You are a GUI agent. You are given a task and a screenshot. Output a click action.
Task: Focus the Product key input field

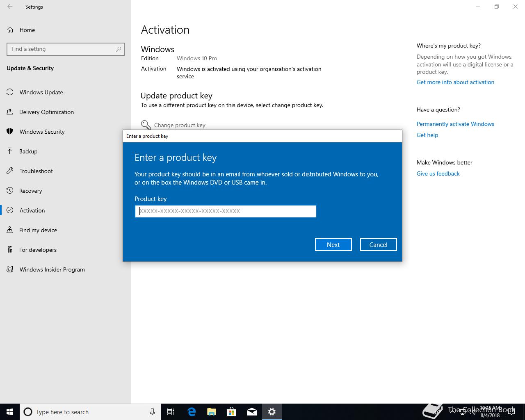coord(226,211)
